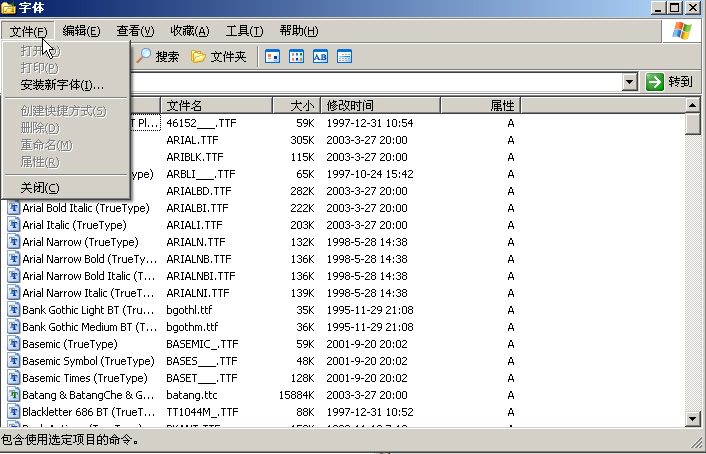Click the file name ARIBLK.TTF

[195, 157]
